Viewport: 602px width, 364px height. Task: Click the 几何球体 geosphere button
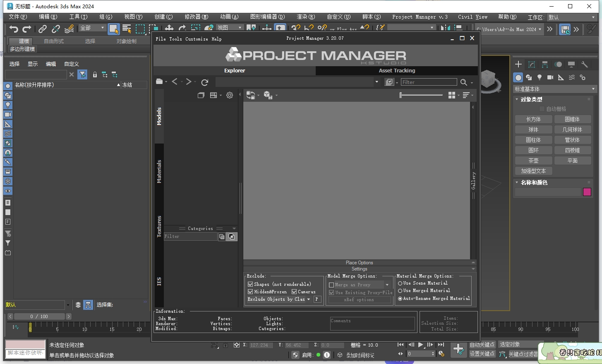[572, 129]
